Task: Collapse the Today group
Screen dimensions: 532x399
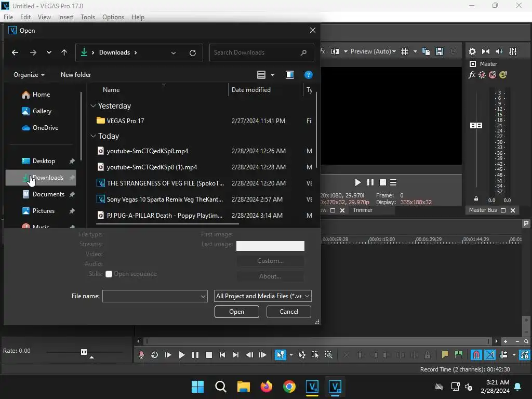Action: click(x=93, y=136)
